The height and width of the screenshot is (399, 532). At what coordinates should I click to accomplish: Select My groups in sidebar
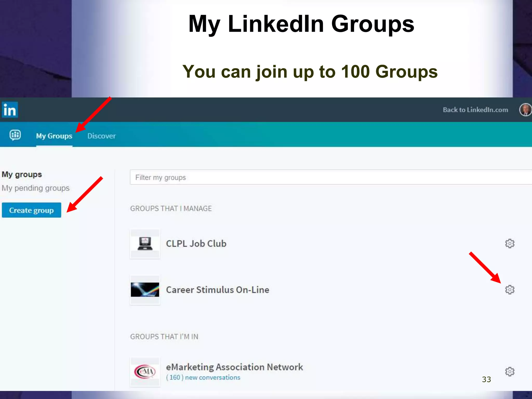[22, 174]
